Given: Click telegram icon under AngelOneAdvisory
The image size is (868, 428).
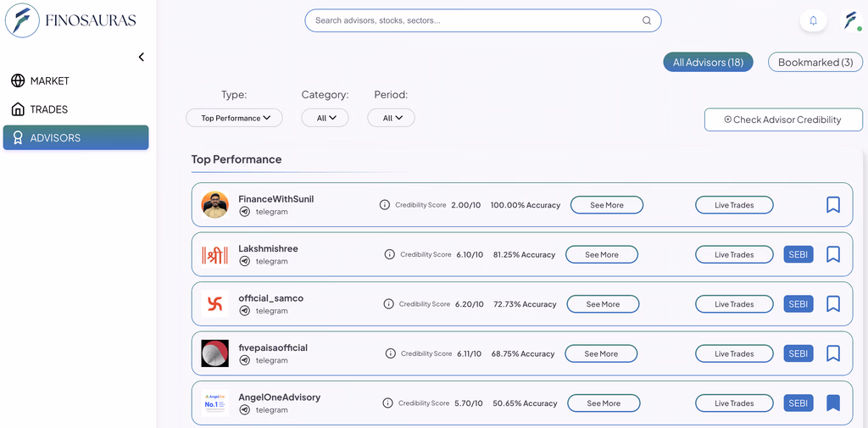Looking at the screenshot, I should coord(245,409).
